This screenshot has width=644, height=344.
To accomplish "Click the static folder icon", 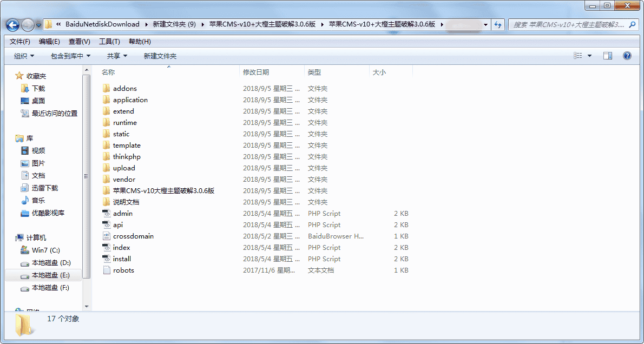I will coord(107,134).
